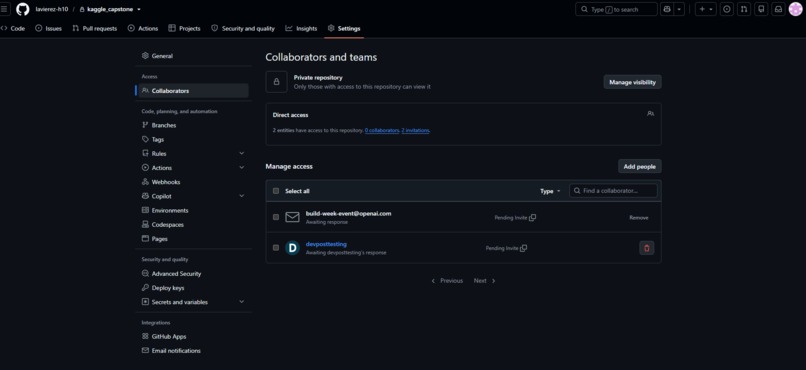Switch to the Projects tab
The height and width of the screenshot is (370, 806).
[x=185, y=28]
